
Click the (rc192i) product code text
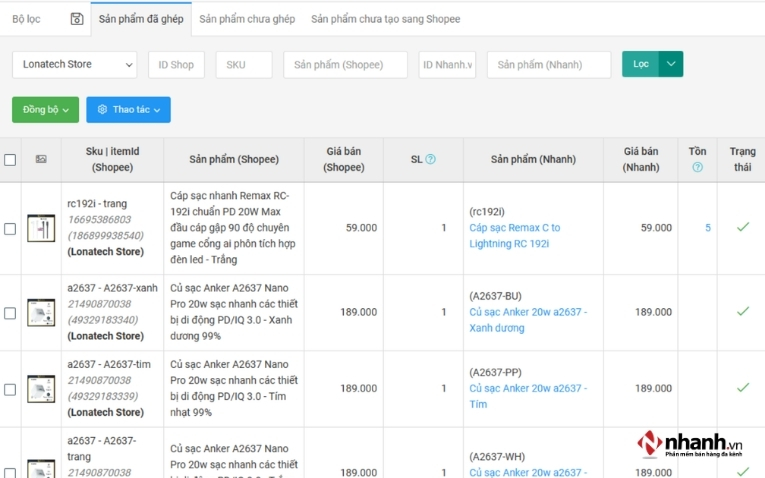487,212
